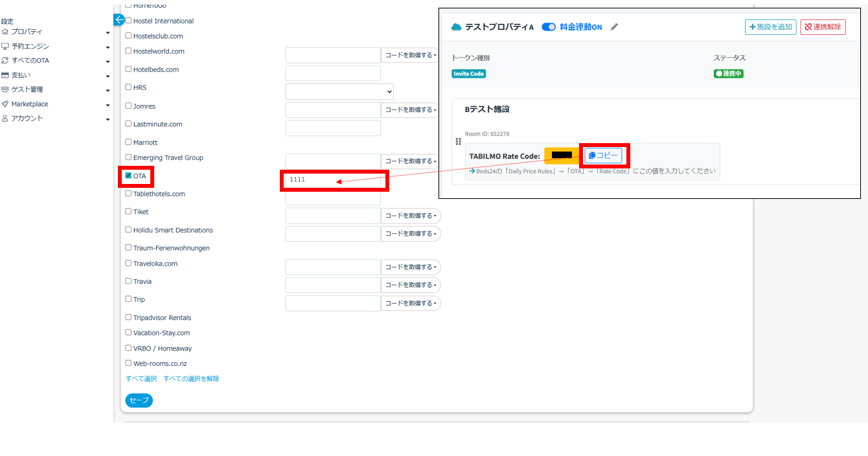Open コードを取得する dropdown for Jomres

tap(410, 110)
